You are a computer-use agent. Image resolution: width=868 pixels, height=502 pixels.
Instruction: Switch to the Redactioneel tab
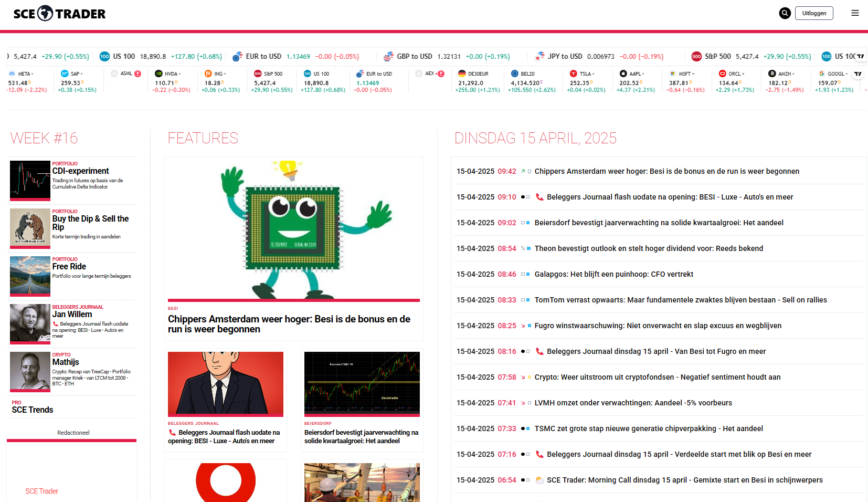(x=73, y=433)
